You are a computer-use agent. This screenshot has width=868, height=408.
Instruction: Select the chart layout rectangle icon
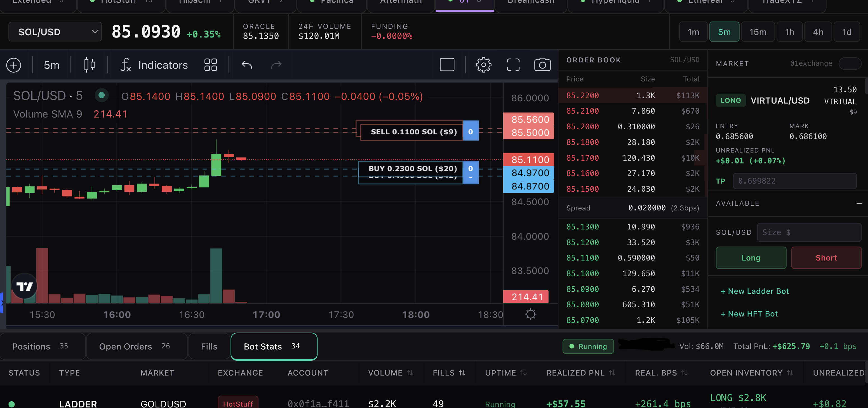[x=447, y=64]
